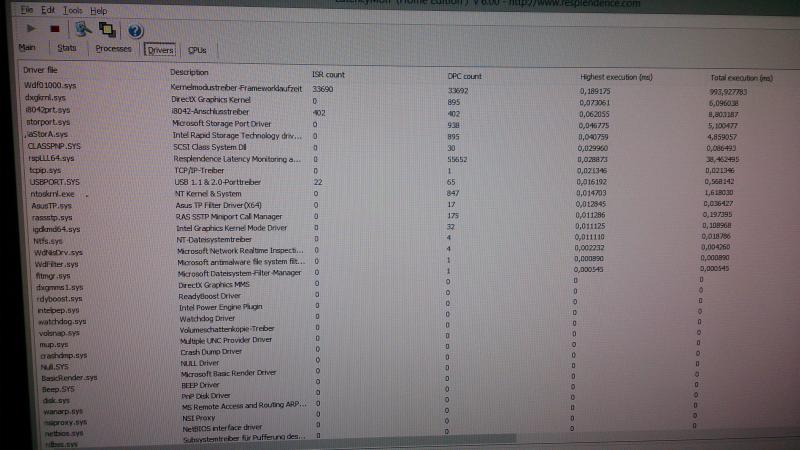
Task: Select the tcpip.sys driver row
Action: coord(45,170)
